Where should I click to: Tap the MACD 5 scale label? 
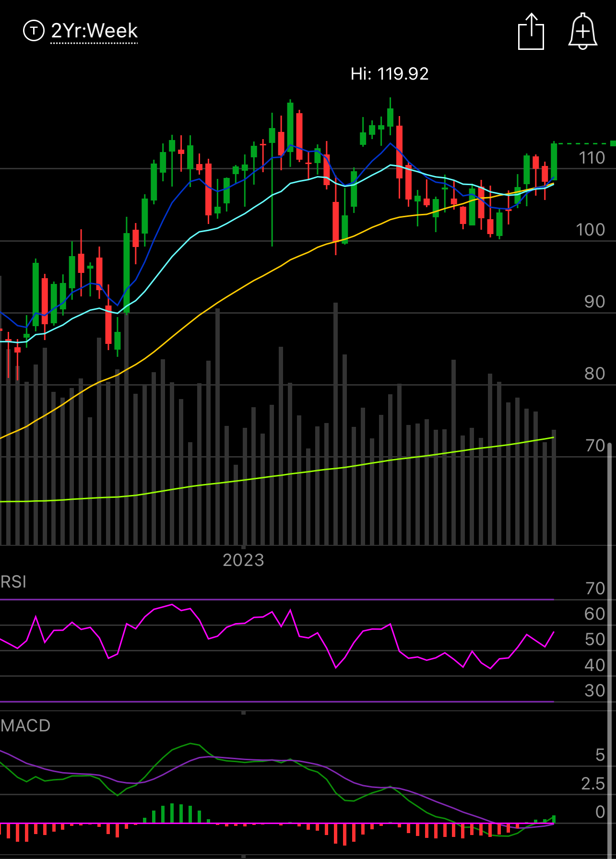[x=600, y=755]
